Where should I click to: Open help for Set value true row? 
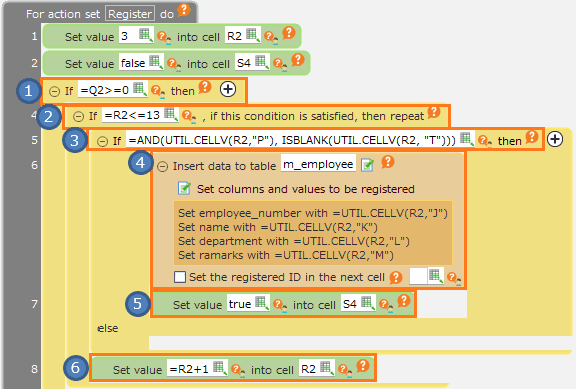(404, 301)
